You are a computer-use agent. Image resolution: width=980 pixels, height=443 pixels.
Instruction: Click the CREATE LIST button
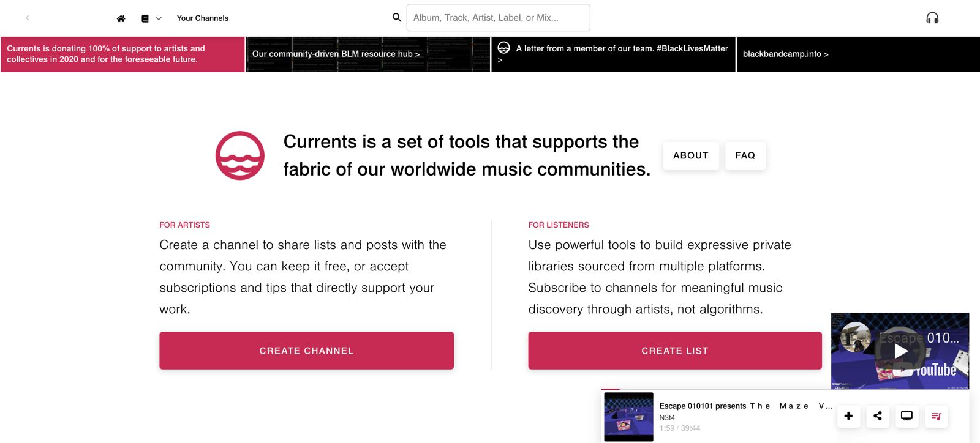(x=675, y=351)
